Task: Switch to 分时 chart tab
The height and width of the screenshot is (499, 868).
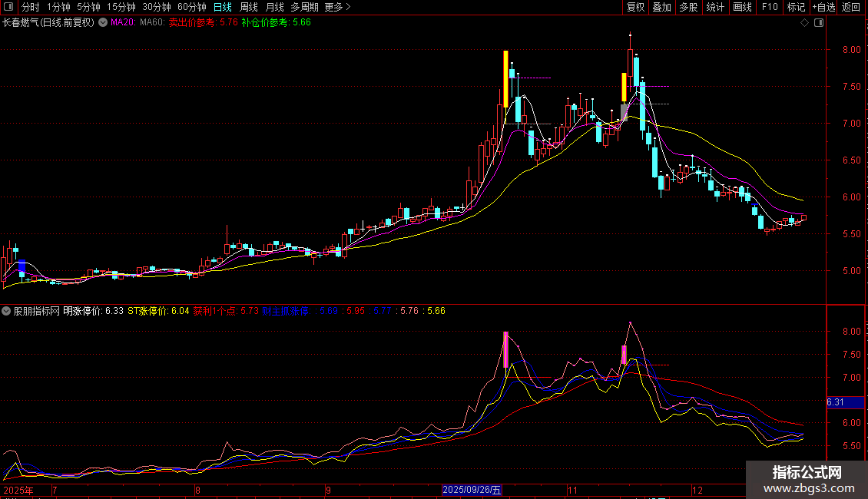Action: [x=31, y=7]
